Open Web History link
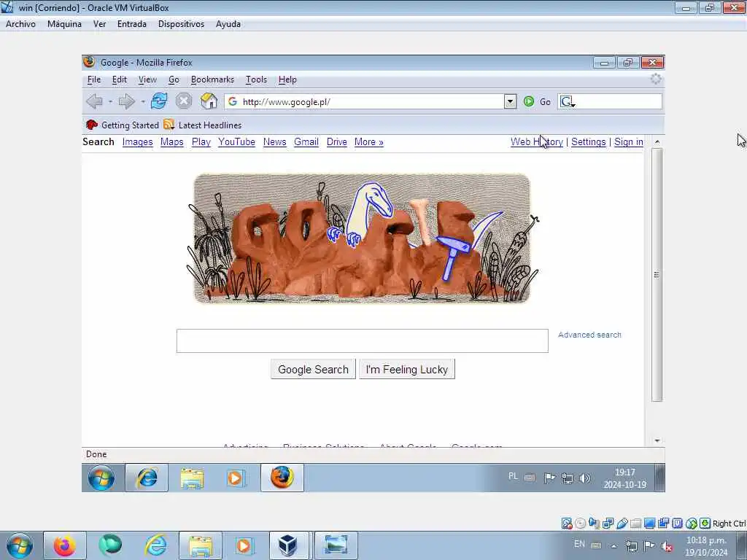This screenshot has height=560, width=747. (x=536, y=142)
